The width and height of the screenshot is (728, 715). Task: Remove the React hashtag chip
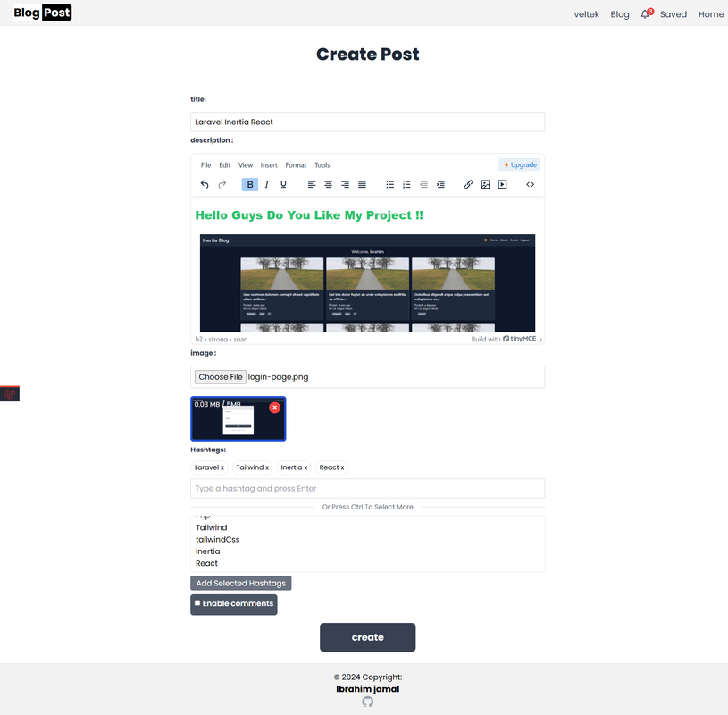coord(342,467)
